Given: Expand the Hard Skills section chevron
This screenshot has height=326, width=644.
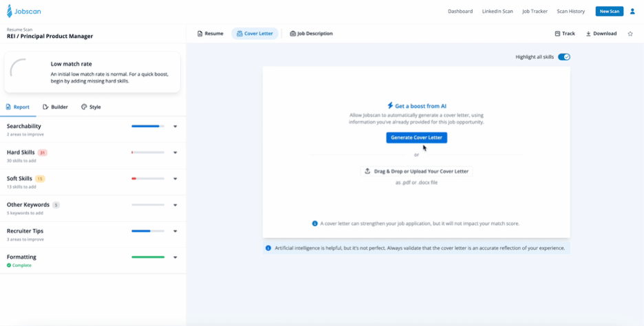Looking at the screenshot, I should (x=175, y=153).
